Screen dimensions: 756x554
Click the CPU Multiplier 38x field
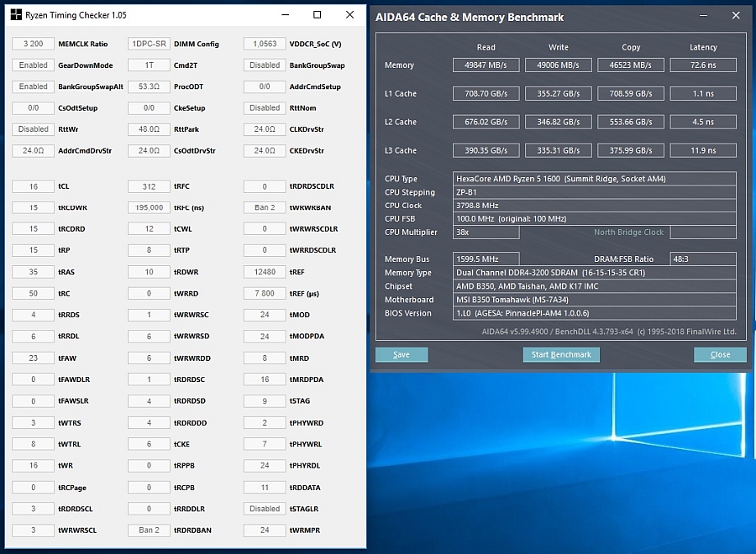tap(486, 233)
